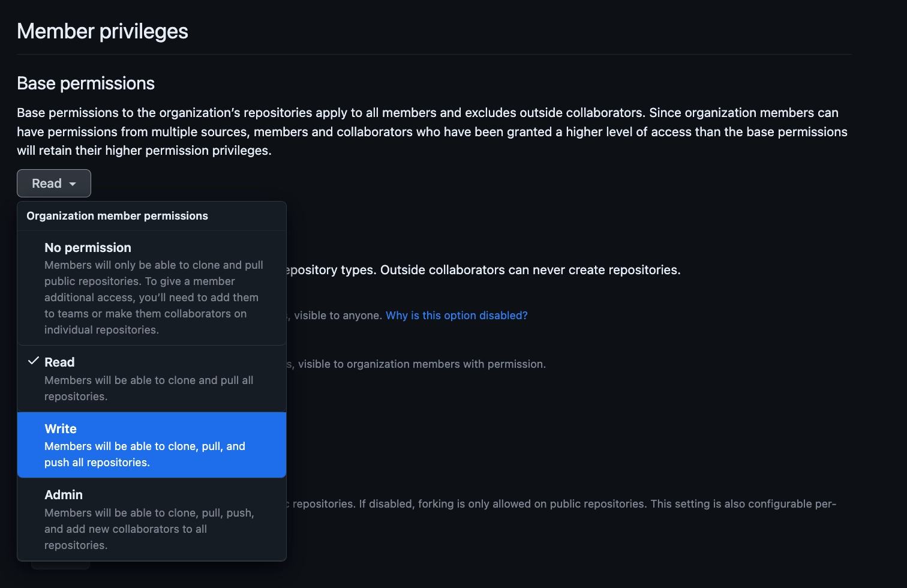Click the Base permissions description paragraph

(x=432, y=131)
